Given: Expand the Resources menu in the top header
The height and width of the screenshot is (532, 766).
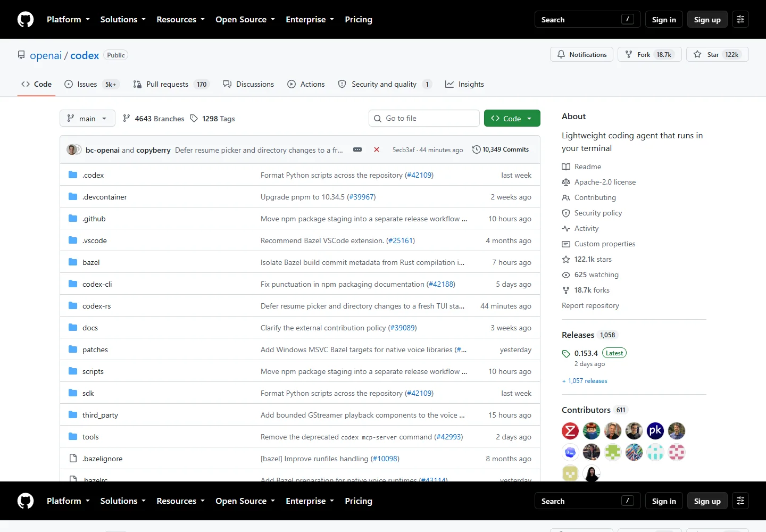Looking at the screenshot, I should [x=180, y=20].
